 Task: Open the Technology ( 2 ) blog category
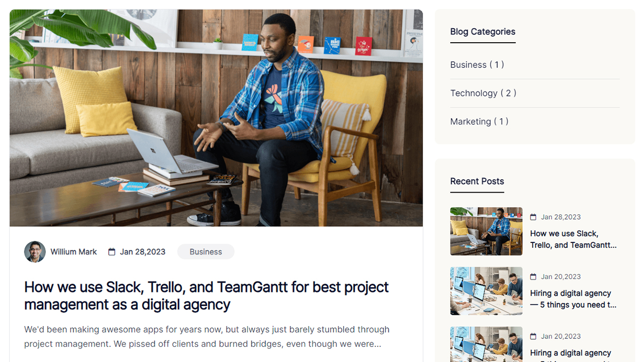483,93
